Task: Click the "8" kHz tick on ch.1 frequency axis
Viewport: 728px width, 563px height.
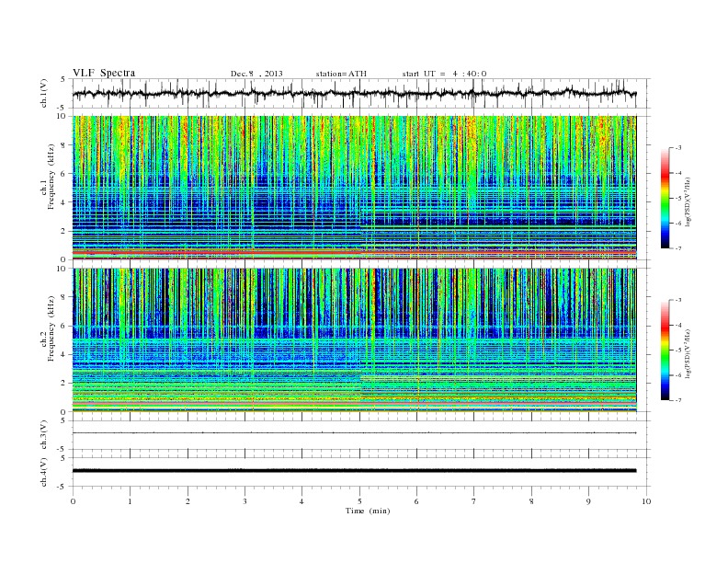Action: coord(64,145)
